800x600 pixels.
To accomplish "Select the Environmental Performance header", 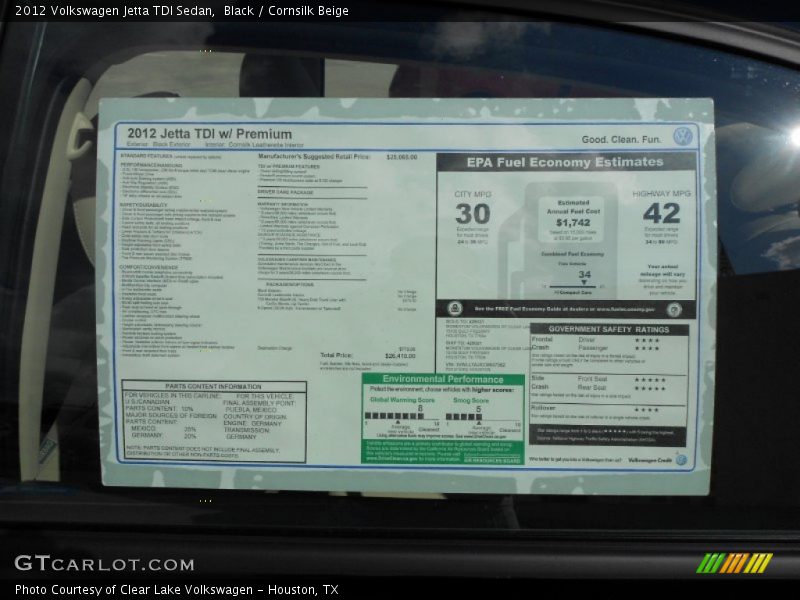I will pyautogui.click(x=442, y=380).
